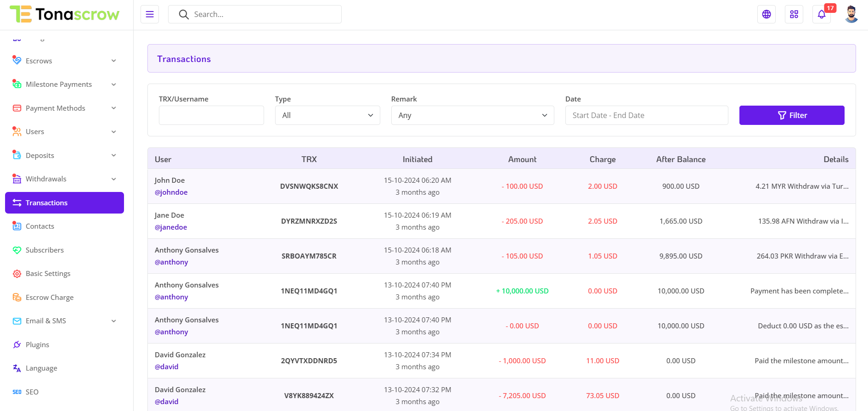Open the @johndoe user link
868x411 pixels.
pyautogui.click(x=171, y=192)
